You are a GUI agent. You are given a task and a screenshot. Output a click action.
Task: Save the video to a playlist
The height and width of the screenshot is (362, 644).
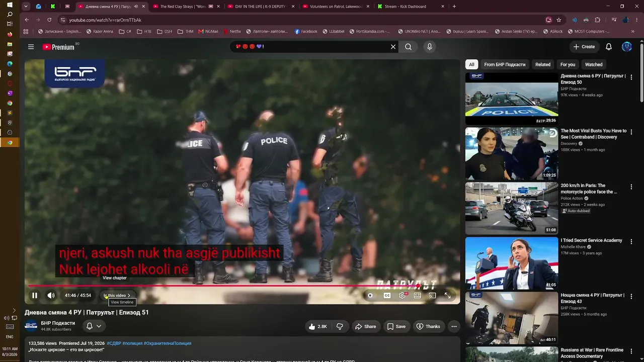tap(396, 326)
